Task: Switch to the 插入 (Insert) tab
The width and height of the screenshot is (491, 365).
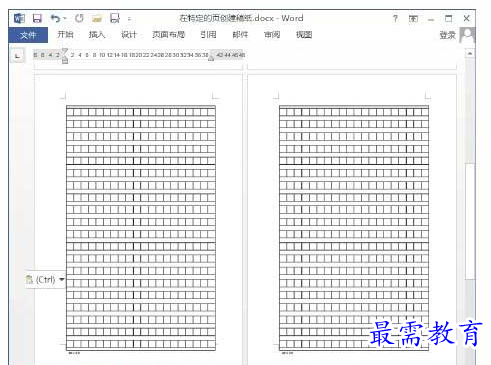Action: pos(97,34)
